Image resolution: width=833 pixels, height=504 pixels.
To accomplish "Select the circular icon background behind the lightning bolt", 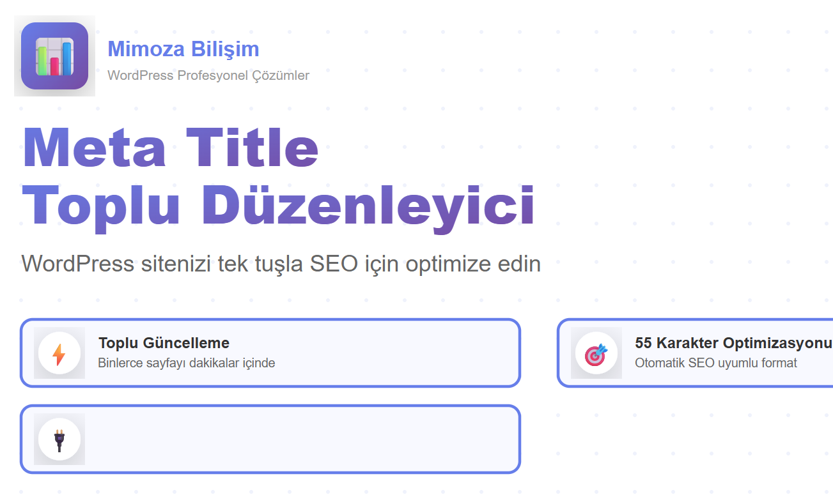I will (59, 353).
